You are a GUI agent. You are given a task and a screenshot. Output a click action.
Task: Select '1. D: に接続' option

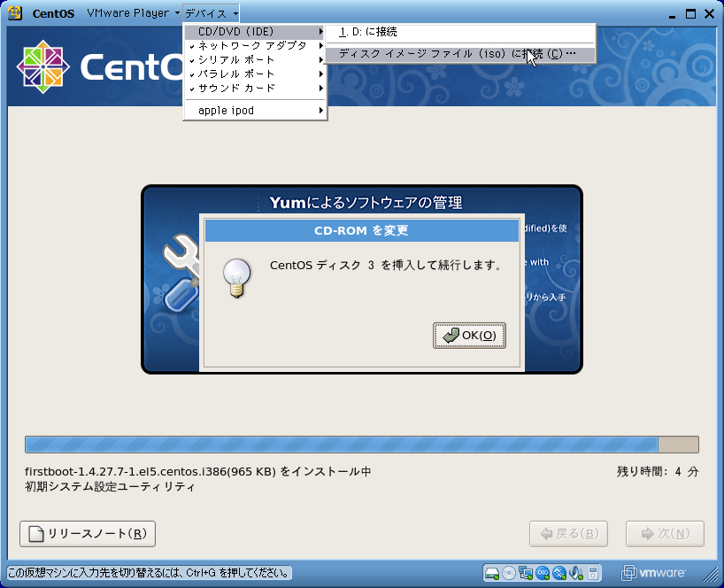tap(460, 32)
